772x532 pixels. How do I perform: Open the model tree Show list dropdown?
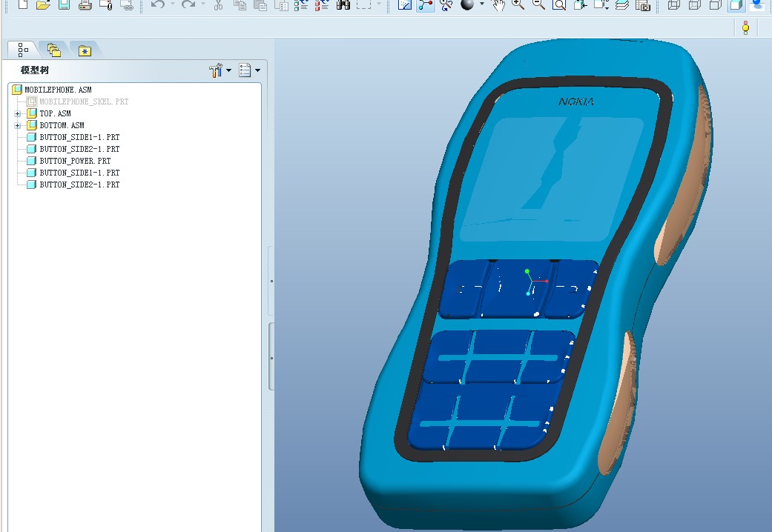(x=250, y=70)
